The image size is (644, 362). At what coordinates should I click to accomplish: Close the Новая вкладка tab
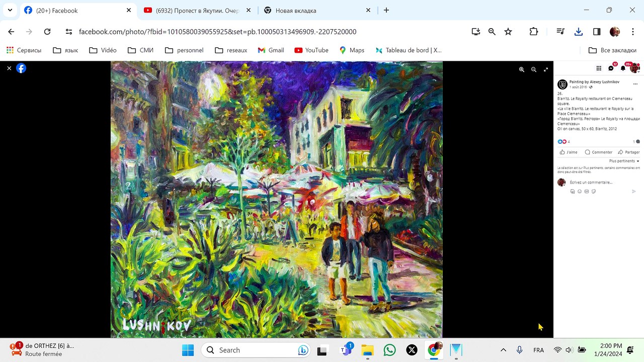(x=368, y=10)
